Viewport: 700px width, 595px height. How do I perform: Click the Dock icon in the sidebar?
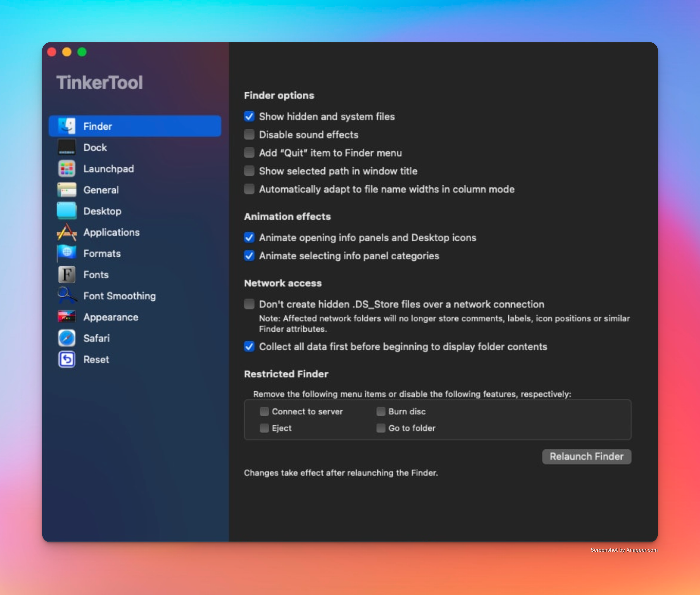click(x=67, y=147)
